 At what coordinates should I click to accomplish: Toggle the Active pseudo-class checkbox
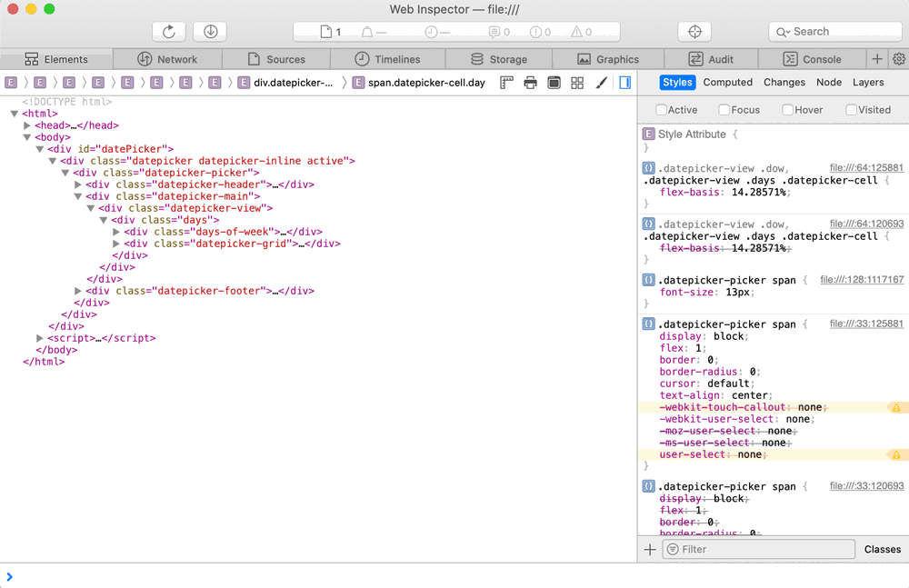[x=661, y=110]
